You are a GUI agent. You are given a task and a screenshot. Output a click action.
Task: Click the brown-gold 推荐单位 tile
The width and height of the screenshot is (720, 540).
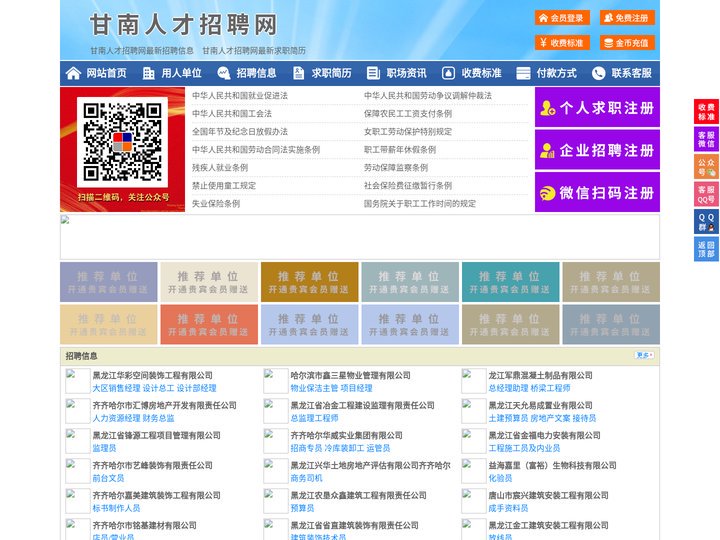(309, 282)
